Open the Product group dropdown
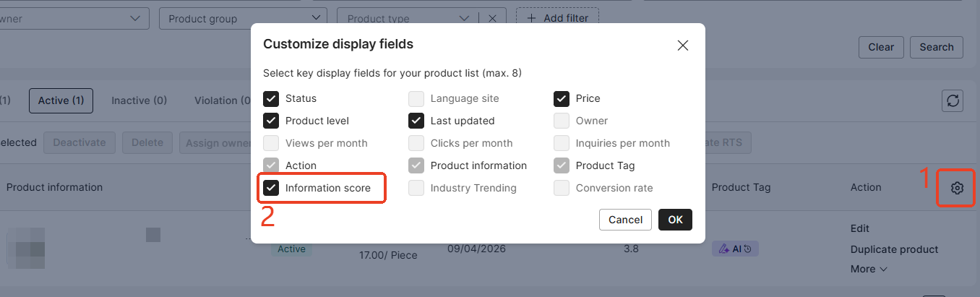This screenshot has width=980, height=297. (242, 19)
